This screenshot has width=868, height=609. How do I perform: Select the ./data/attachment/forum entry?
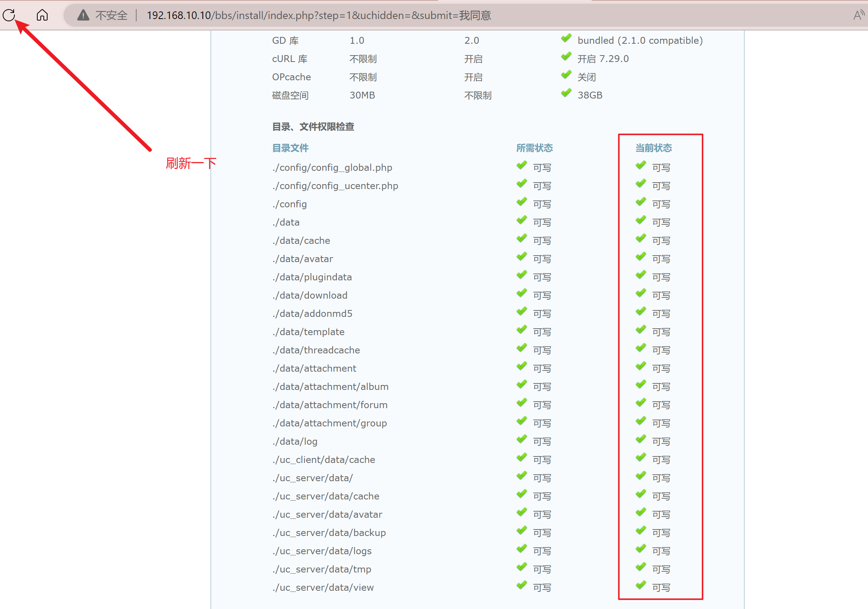coord(330,405)
